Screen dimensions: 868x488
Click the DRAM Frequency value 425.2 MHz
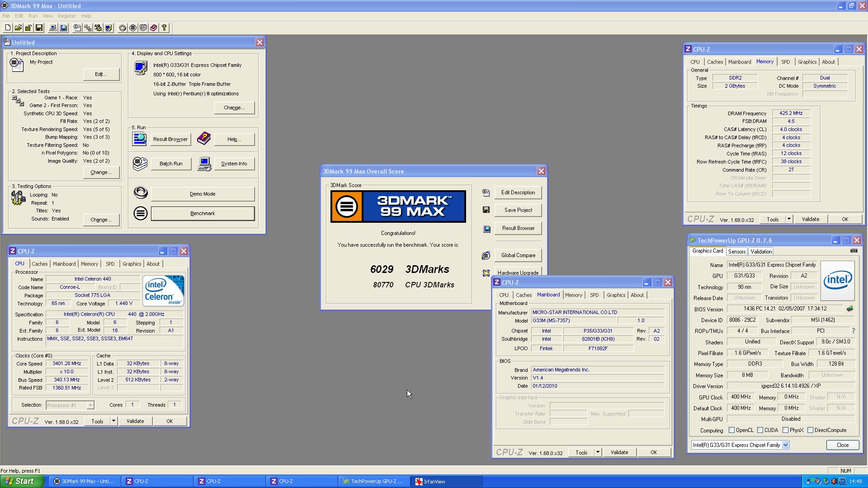point(791,113)
